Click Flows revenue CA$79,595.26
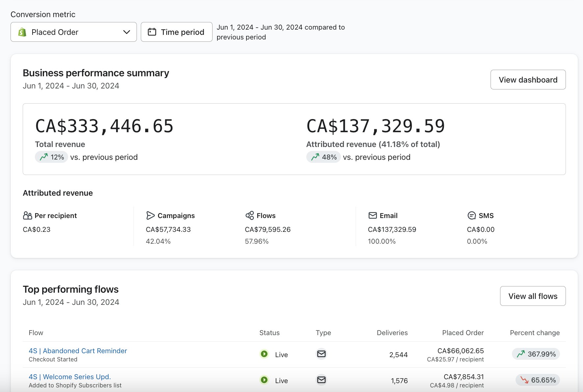Image resolution: width=583 pixels, height=392 pixels. coord(267,230)
